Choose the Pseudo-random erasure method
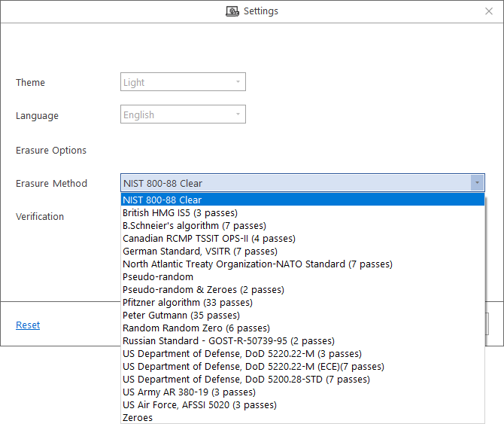 click(x=303, y=276)
